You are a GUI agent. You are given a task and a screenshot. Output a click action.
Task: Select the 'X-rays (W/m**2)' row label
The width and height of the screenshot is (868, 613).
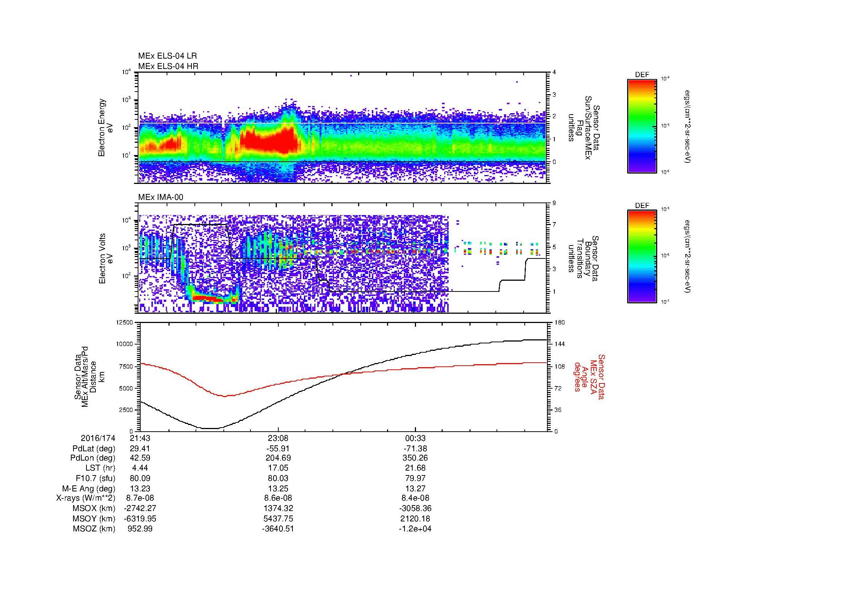[86, 498]
